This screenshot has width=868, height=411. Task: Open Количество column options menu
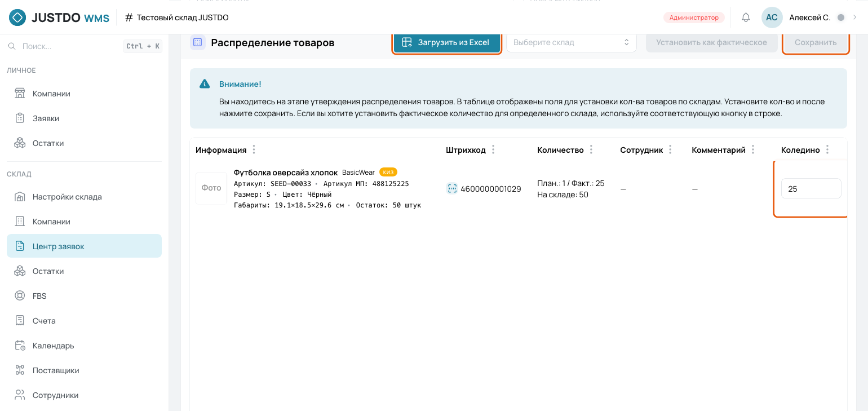tap(591, 149)
